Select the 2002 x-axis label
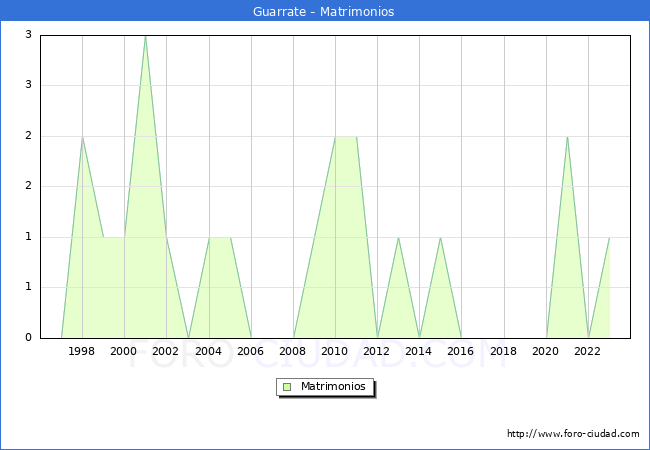This screenshot has height=450, width=650. [x=165, y=351]
